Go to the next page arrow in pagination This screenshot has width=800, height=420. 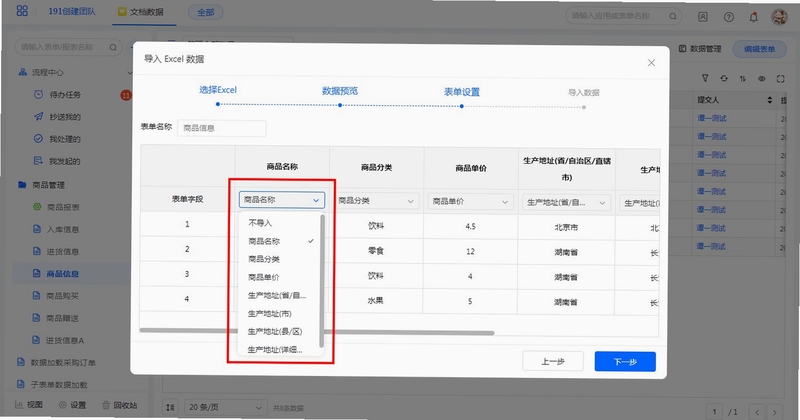(x=774, y=412)
